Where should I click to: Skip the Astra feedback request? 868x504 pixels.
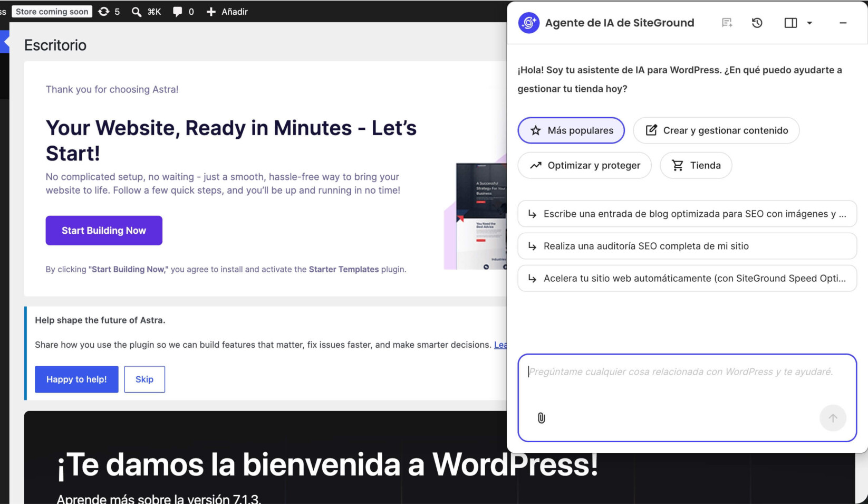144,379
